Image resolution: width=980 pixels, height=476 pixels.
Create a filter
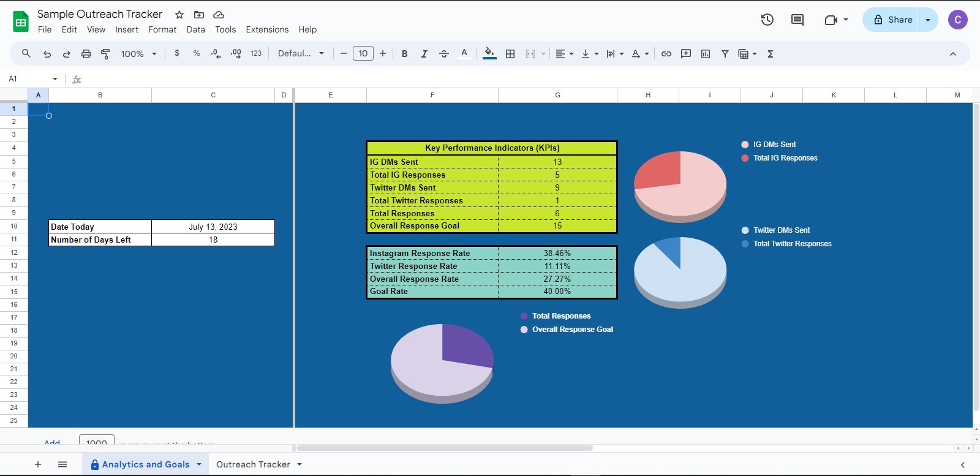tap(725, 54)
